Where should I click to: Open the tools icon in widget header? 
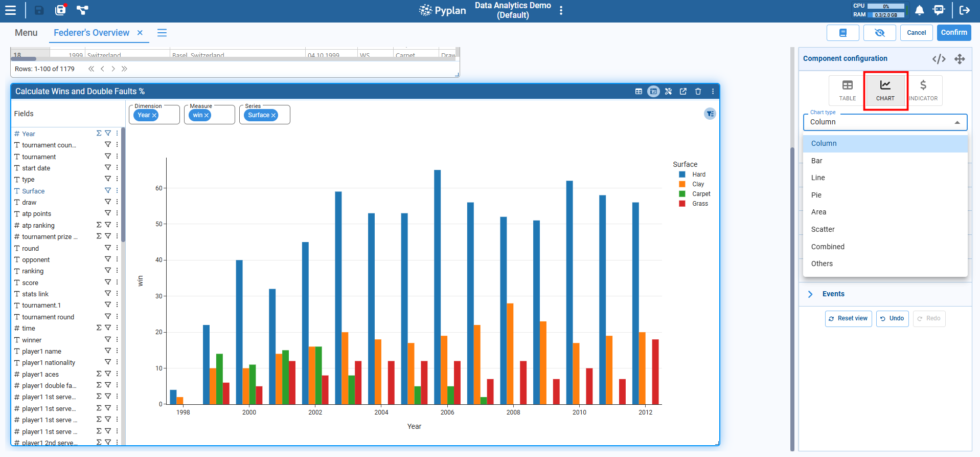[x=668, y=92]
